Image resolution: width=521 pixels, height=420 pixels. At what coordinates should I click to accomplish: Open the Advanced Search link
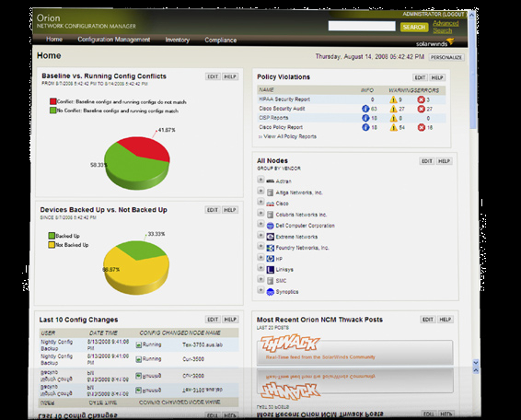(446, 27)
